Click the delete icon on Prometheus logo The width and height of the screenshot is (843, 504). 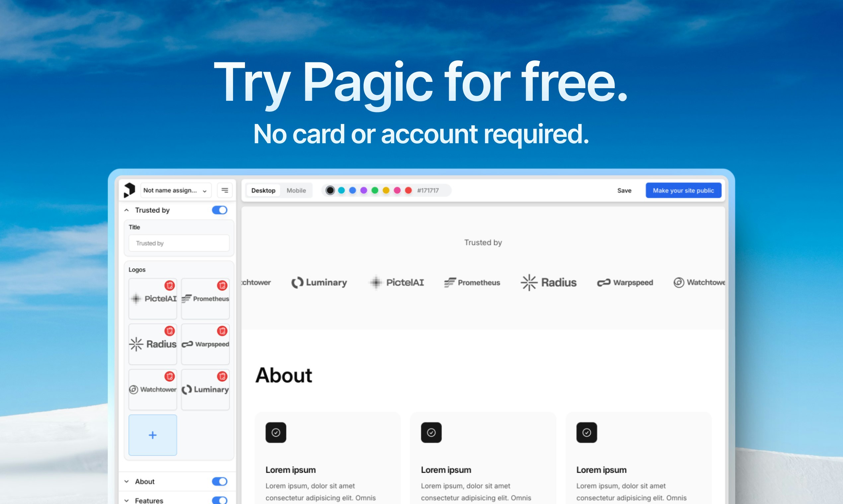click(x=222, y=285)
